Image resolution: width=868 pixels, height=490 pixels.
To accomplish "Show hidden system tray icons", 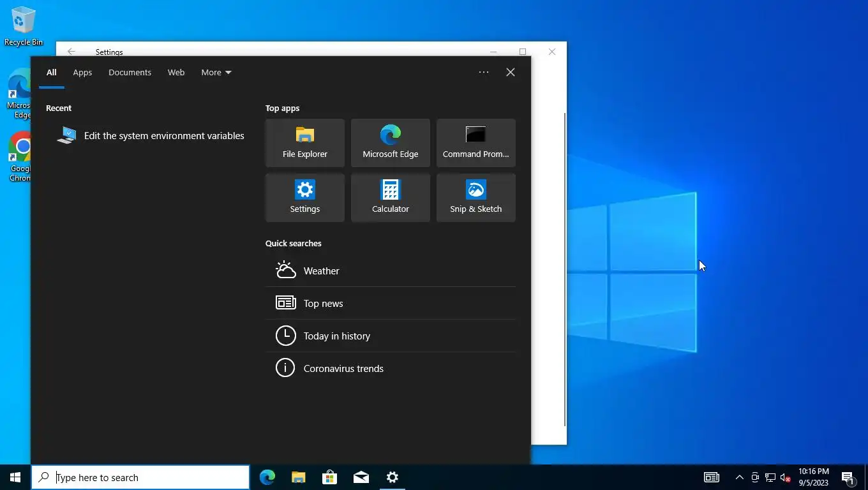I will (x=740, y=477).
